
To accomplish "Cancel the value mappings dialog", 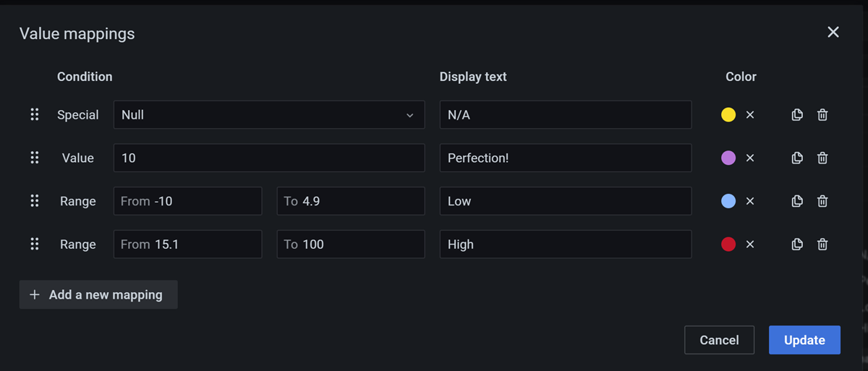I will pyautogui.click(x=719, y=340).
